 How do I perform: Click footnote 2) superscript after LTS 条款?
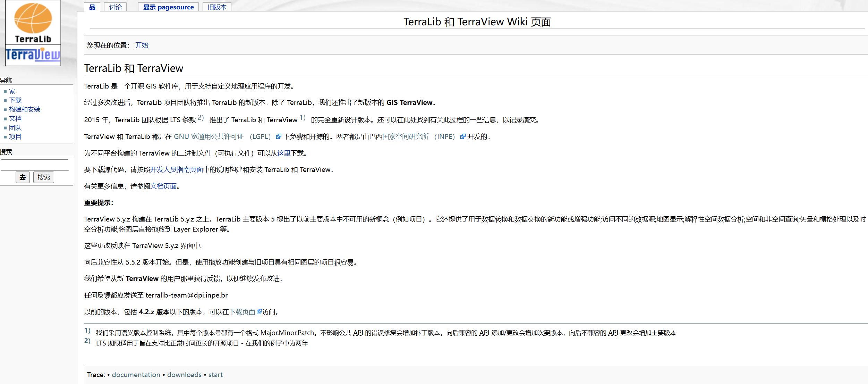pyautogui.click(x=201, y=118)
